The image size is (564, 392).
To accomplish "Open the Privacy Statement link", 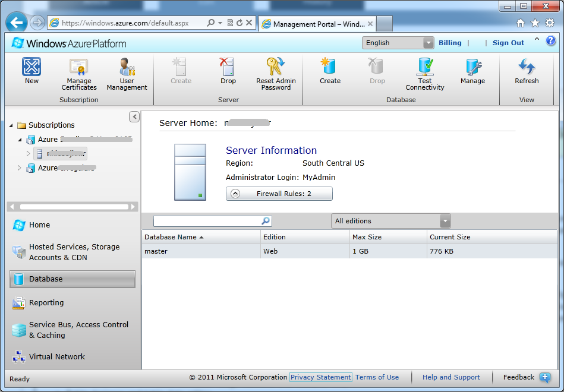I will click(320, 377).
